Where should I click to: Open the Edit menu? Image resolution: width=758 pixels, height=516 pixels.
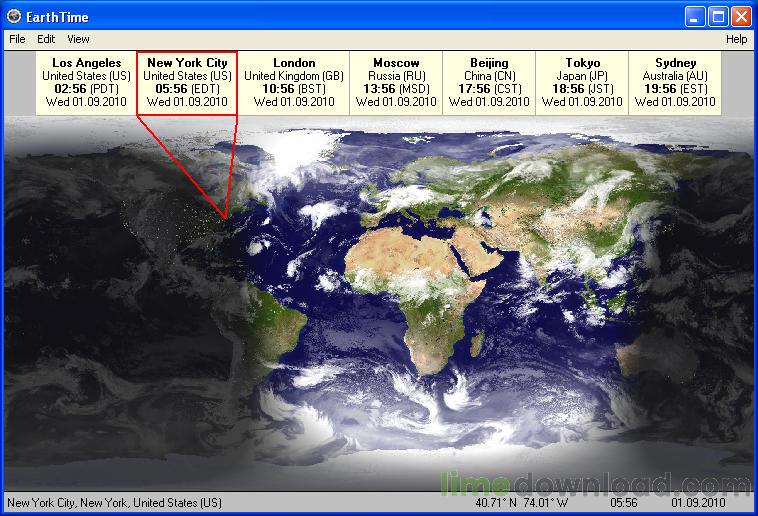coord(46,39)
